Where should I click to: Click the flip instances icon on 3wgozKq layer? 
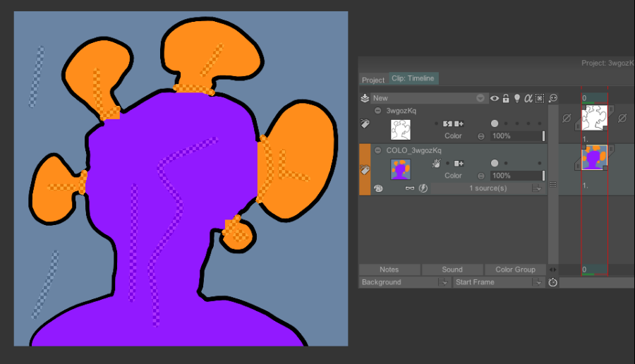click(x=447, y=123)
